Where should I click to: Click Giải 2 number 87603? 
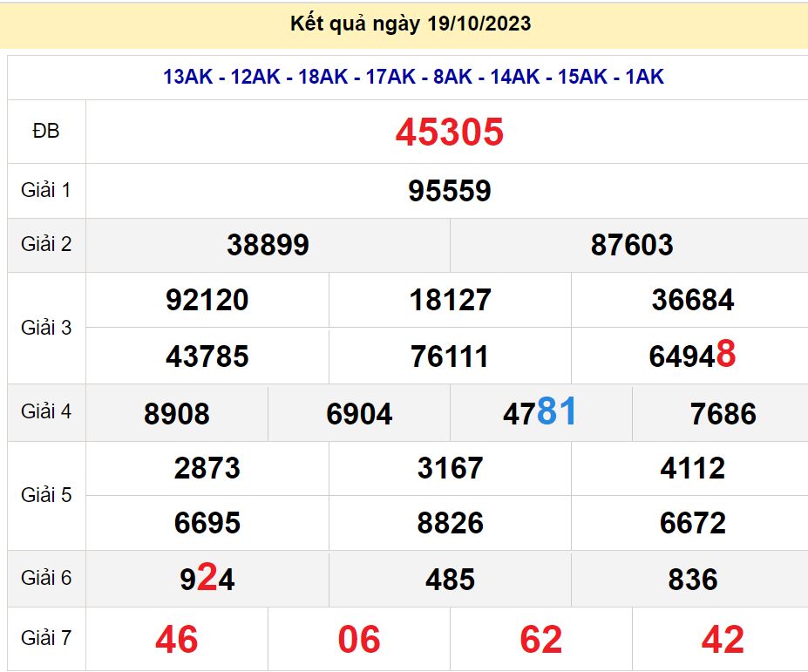click(x=631, y=245)
